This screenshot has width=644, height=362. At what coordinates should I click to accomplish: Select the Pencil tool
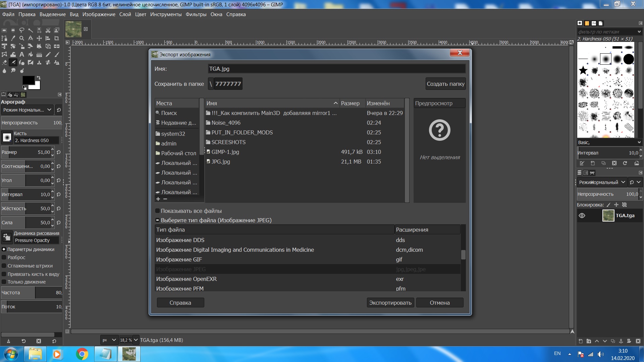[x=48, y=55]
